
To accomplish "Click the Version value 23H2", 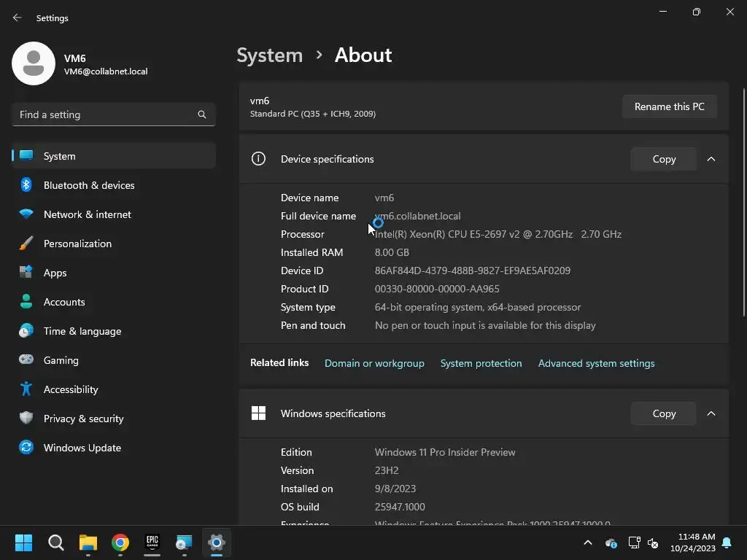I will 387,470.
